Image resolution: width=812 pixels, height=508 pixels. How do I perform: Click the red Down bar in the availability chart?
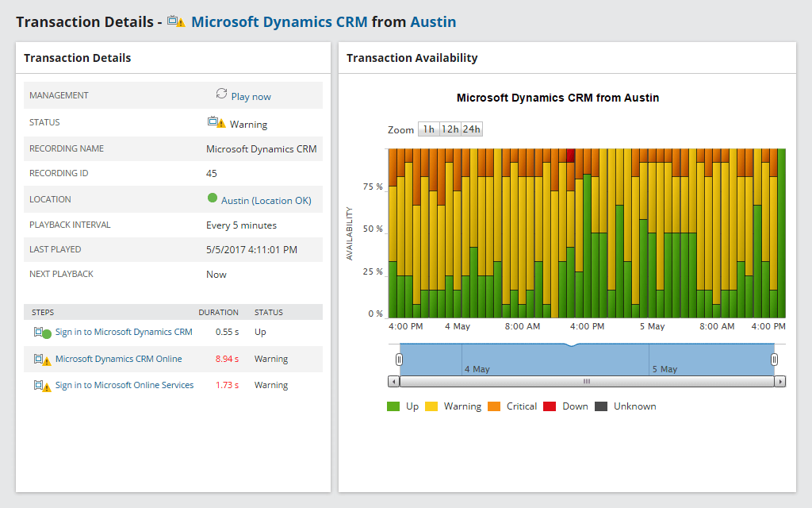point(570,156)
